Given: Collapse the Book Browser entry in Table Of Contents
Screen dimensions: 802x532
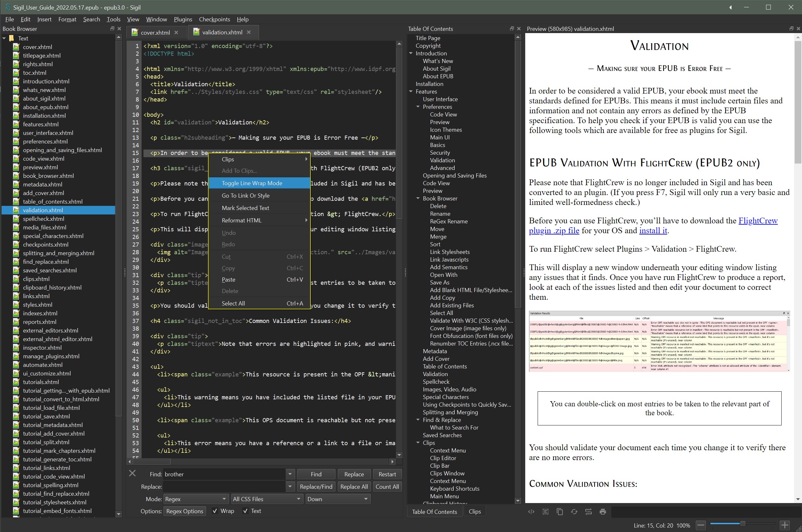Looking at the screenshot, I should pyautogui.click(x=418, y=199).
